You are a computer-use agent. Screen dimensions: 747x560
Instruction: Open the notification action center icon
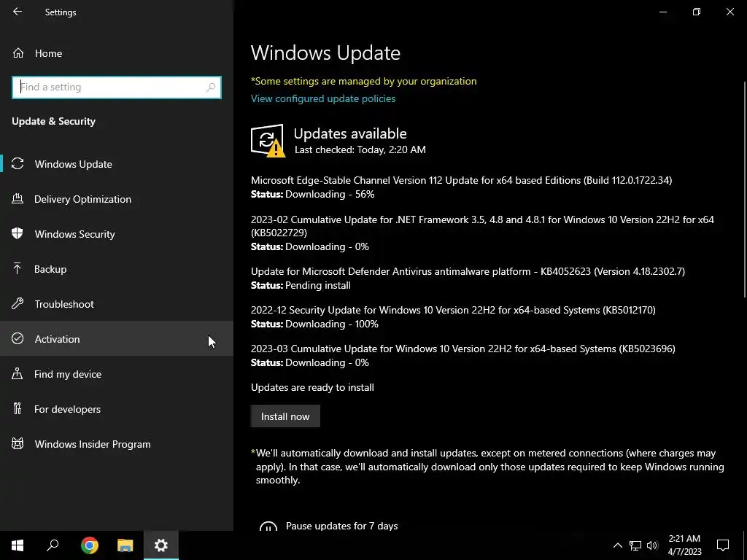tap(723, 545)
